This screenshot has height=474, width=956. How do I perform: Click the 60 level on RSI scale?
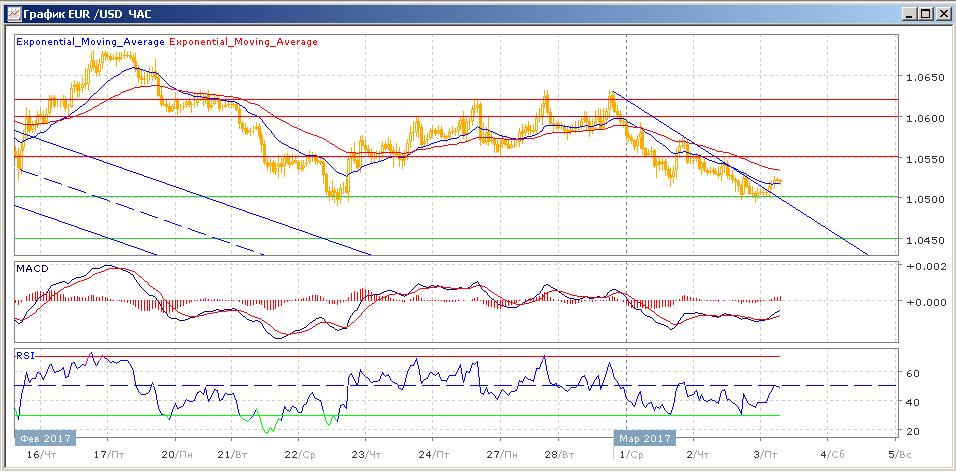(912, 373)
